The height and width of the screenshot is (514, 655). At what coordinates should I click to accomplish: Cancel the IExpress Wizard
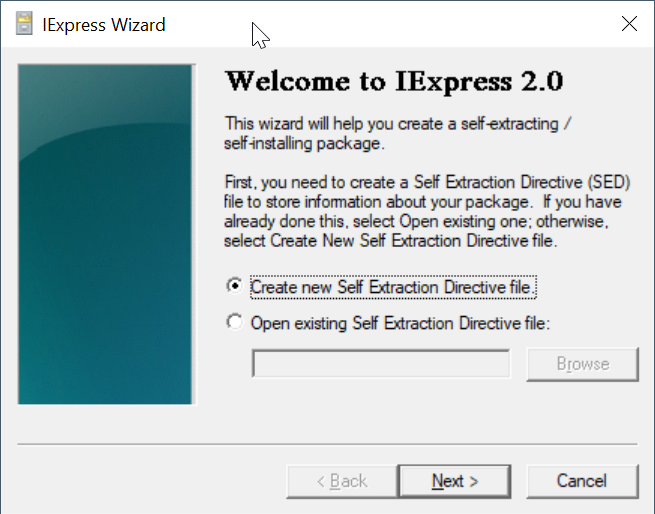tap(582, 481)
